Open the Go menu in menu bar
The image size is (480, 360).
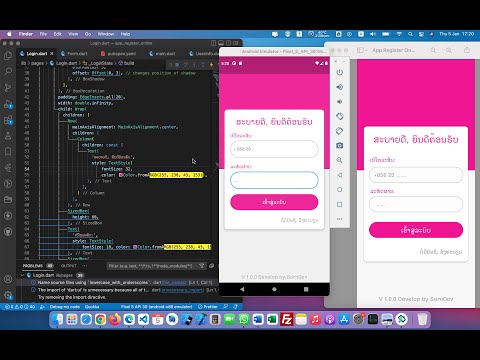point(88,34)
